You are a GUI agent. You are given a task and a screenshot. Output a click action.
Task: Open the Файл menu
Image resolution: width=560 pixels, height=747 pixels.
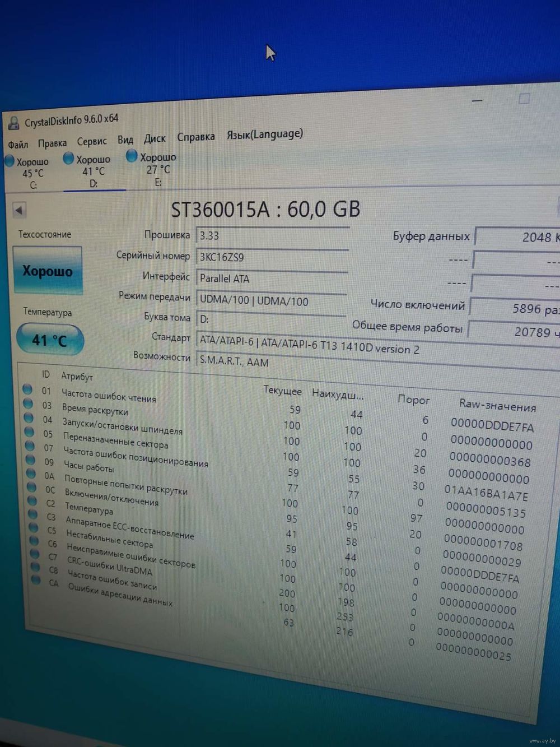click(x=17, y=145)
